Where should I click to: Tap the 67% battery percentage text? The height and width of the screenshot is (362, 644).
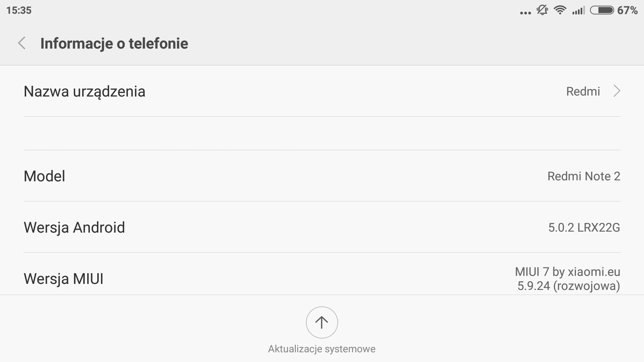(x=627, y=10)
